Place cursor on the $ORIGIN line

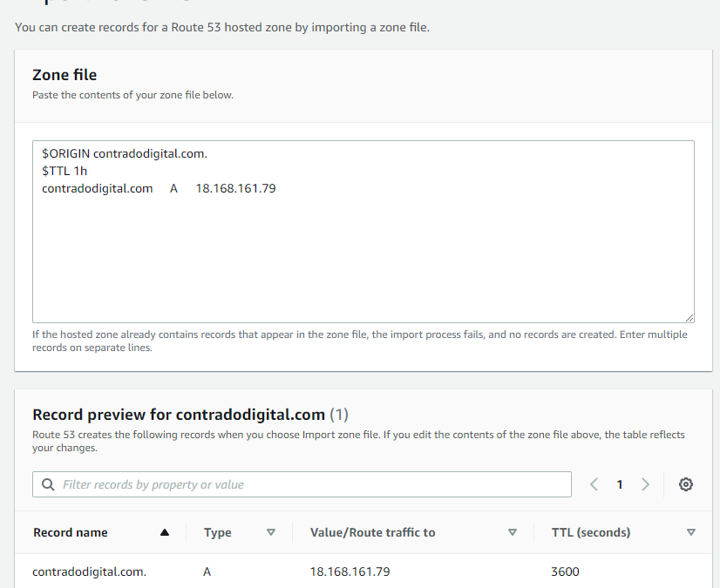coord(125,154)
